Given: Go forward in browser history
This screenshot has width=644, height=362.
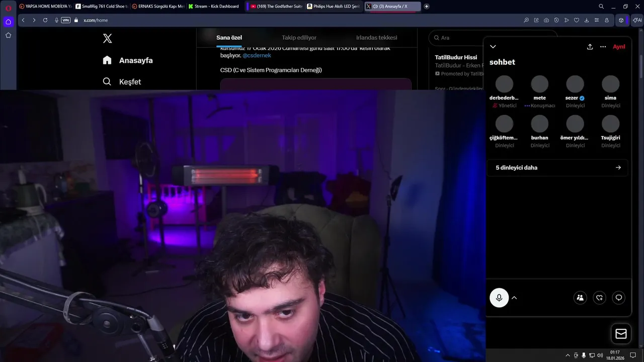Looking at the screenshot, I should [34, 20].
